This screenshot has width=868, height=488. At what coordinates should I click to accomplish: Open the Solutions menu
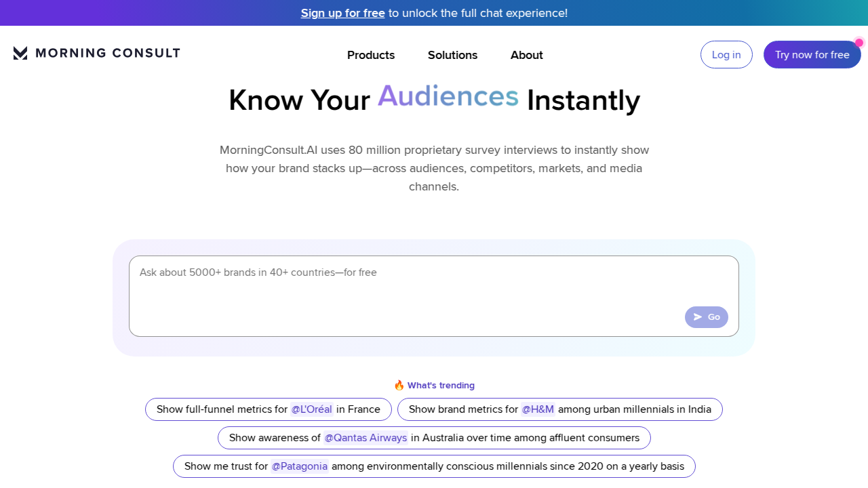click(x=452, y=55)
